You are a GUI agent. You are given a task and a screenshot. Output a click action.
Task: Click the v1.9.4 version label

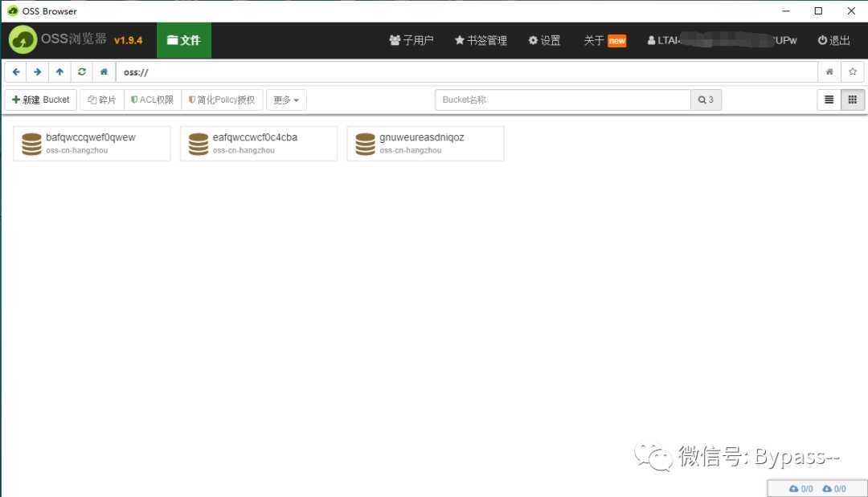[129, 40]
